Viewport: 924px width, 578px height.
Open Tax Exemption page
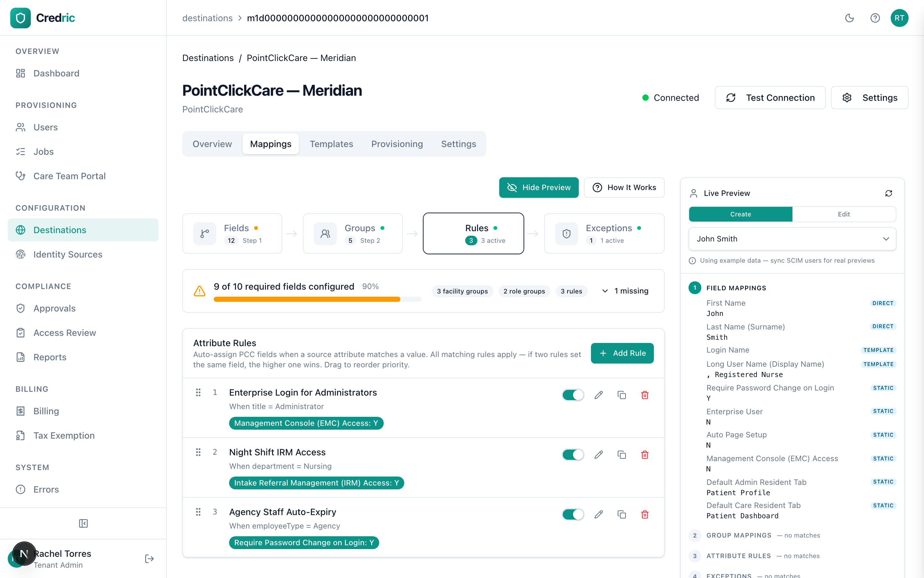(83, 436)
